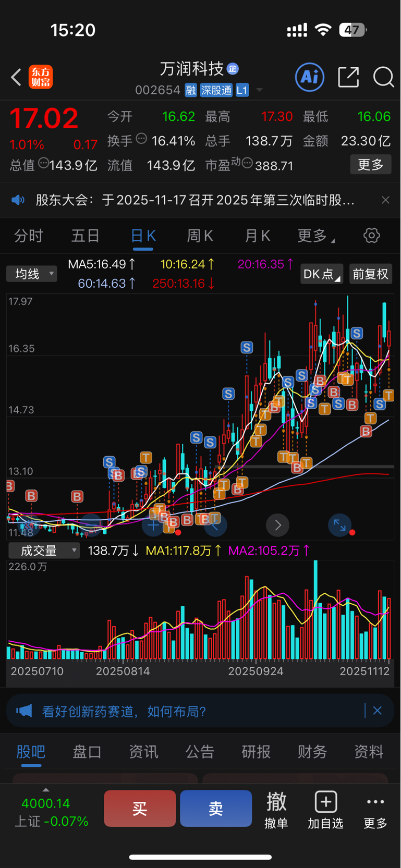The height and width of the screenshot is (868, 401).
Task: Tap the MA2:105.2万 volume value
Action: (x=269, y=551)
